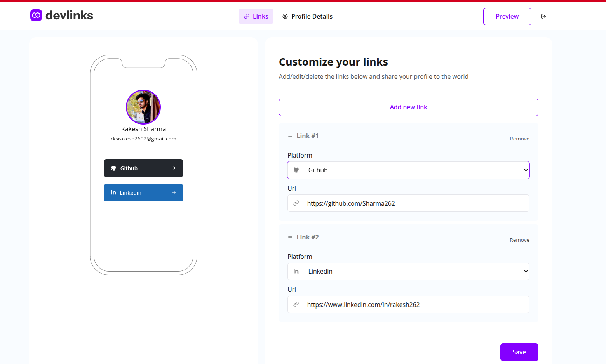This screenshot has height=364, width=606.
Task: Click the logout icon in header
Action: (x=543, y=16)
